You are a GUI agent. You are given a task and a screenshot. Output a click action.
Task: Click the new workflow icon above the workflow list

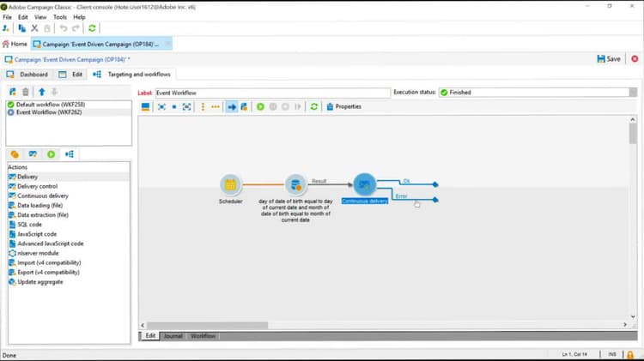13,92
